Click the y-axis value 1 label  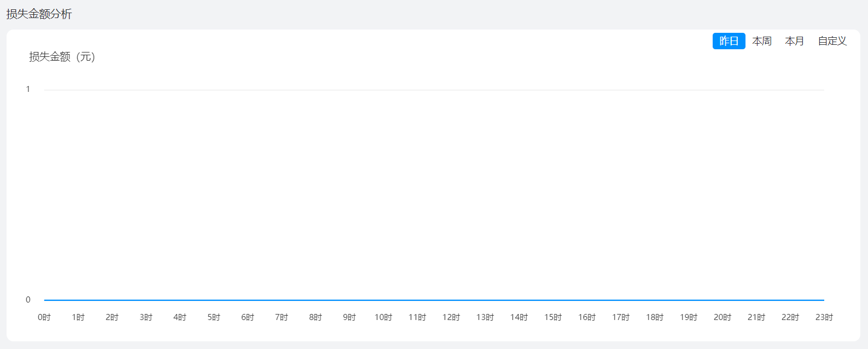[x=28, y=89]
